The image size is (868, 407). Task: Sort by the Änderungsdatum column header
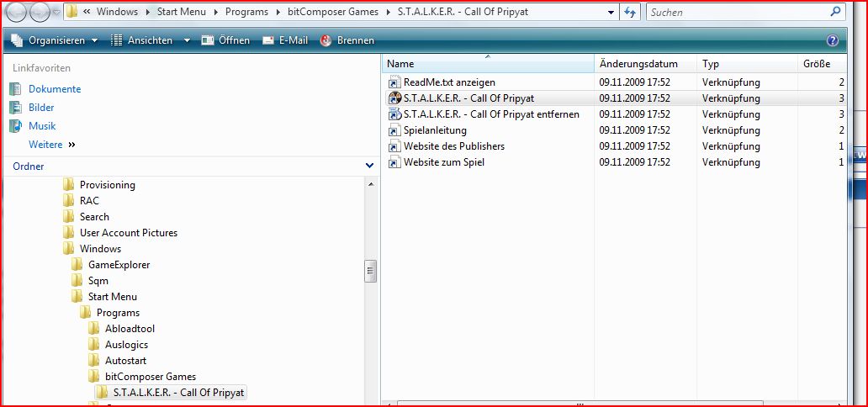[645, 64]
